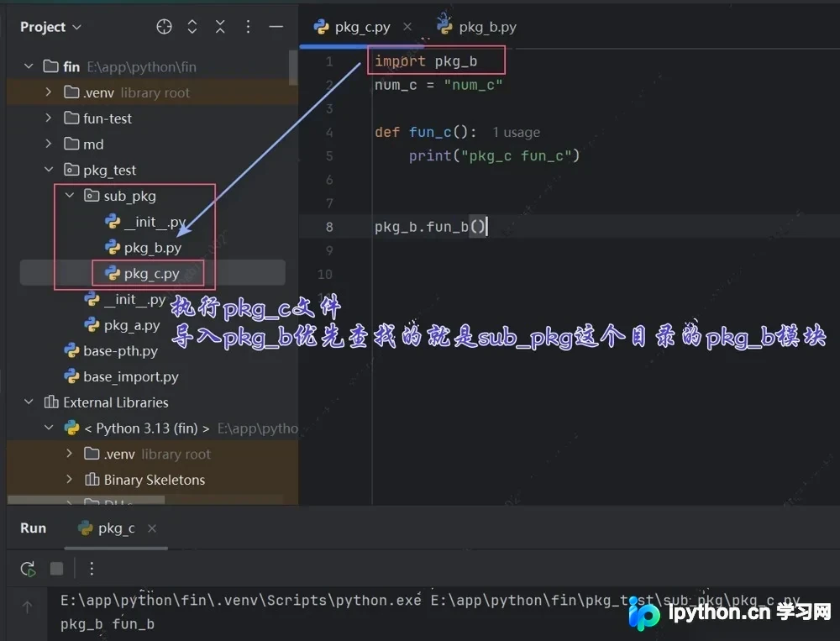Open Project panel options three-dot menu
Viewport: 840px width, 641px height.
click(248, 27)
